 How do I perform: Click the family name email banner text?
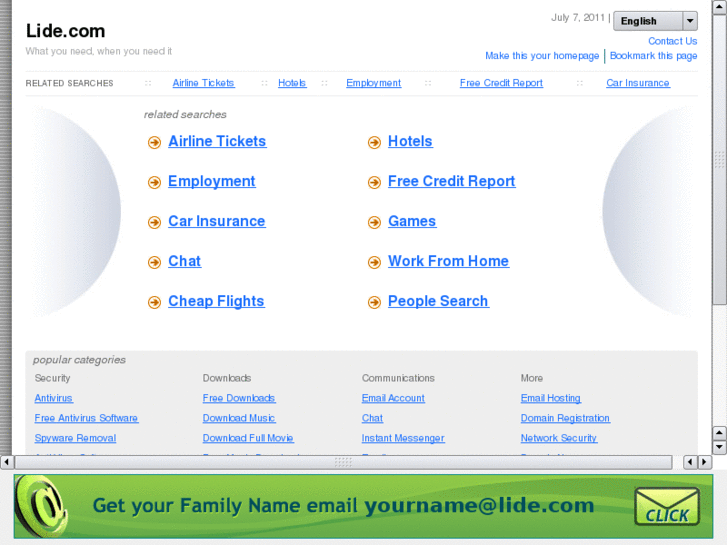pos(343,506)
